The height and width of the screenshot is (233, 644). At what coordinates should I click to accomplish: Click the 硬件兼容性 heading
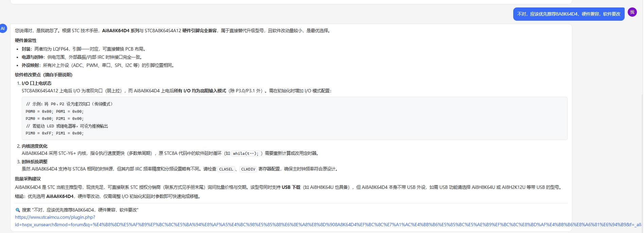coord(25,40)
